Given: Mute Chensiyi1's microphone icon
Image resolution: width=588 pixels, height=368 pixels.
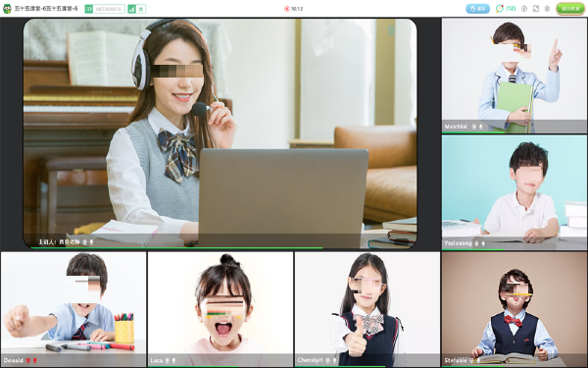Looking at the screenshot, I should coord(334,360).
